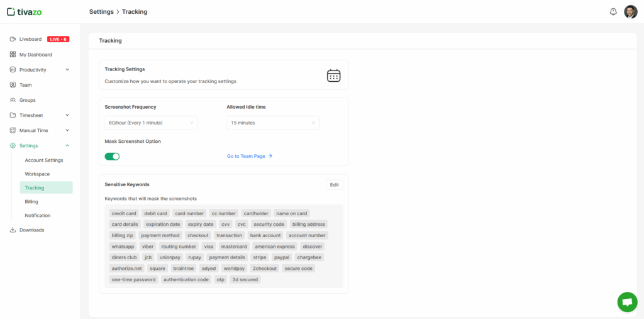
Task: Click the Downloads arrow icon
Action: coord(13,230)
